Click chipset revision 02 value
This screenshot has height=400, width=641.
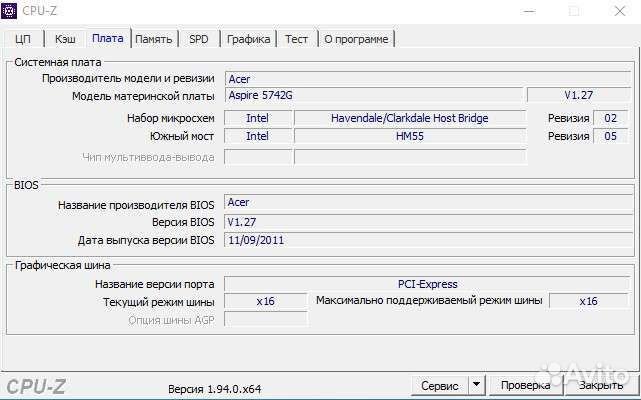click(x=610, y=118)
